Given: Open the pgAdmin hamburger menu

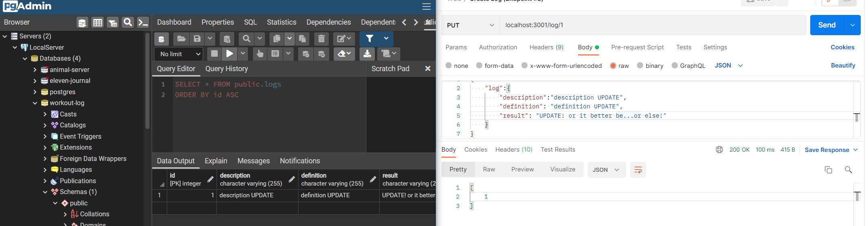Looking at the screenshot, I should [427, 6].
